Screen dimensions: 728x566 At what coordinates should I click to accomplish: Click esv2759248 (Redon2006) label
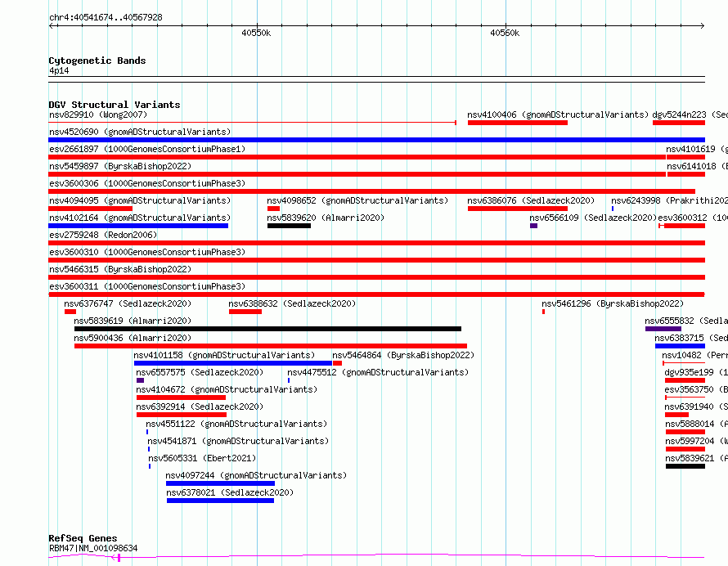click(103, 235)
